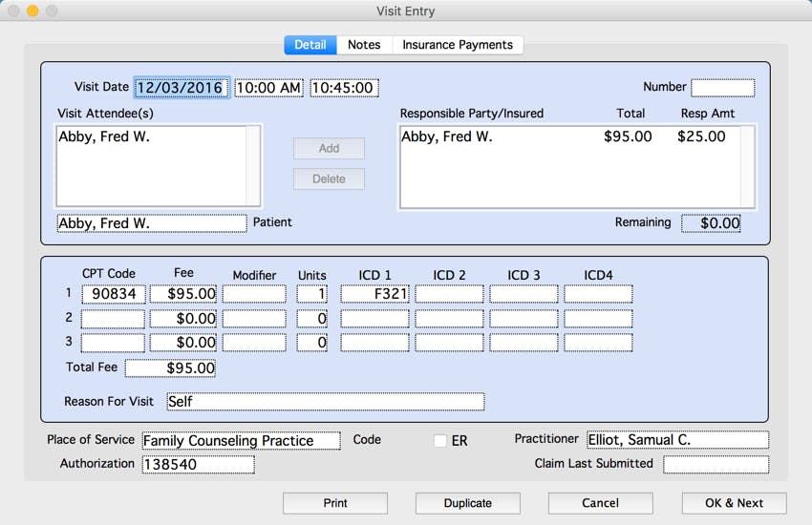Click the Print button
812x525 pixels.
tap(335, 503)
